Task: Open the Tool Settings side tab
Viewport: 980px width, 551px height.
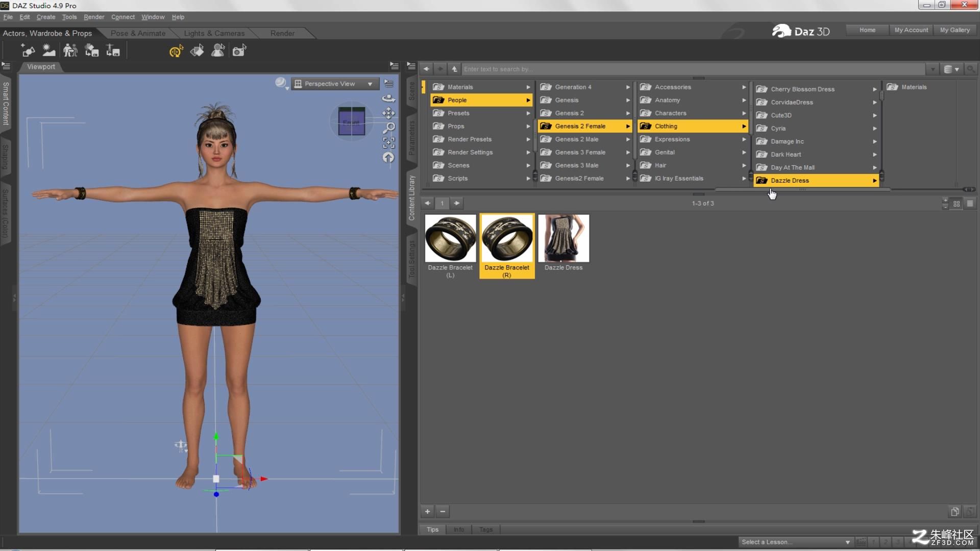Action: pyautogui.click(x=411, y=259)
